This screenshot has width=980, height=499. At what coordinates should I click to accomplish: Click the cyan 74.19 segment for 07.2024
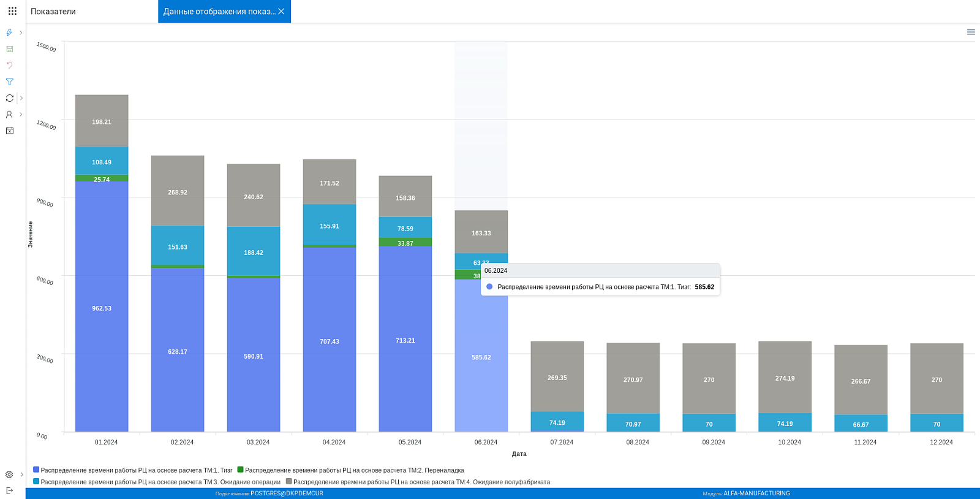557,422
